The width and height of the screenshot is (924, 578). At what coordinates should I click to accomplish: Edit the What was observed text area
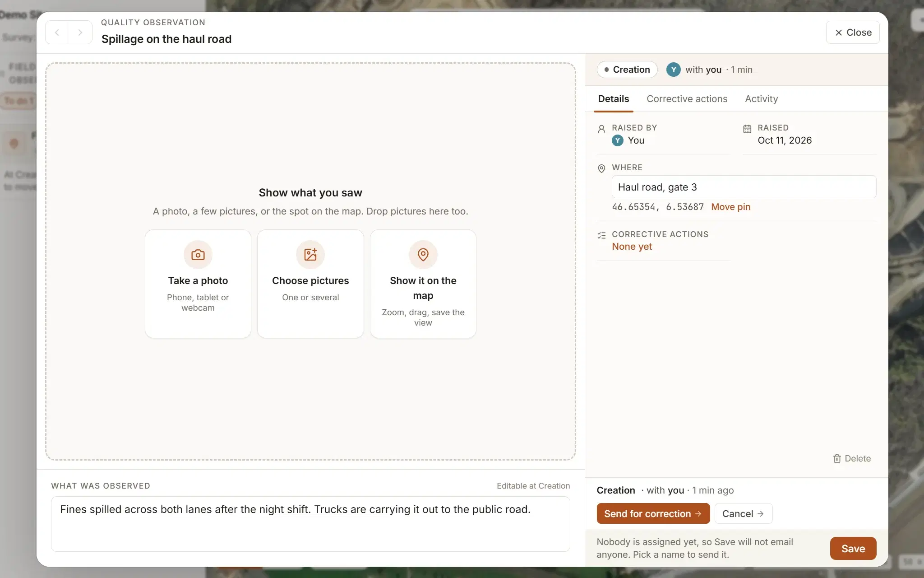[310, 524]
